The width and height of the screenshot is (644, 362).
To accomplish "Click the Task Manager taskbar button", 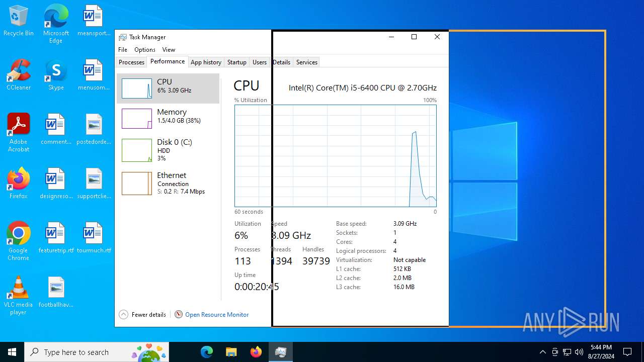I will 280,352.
